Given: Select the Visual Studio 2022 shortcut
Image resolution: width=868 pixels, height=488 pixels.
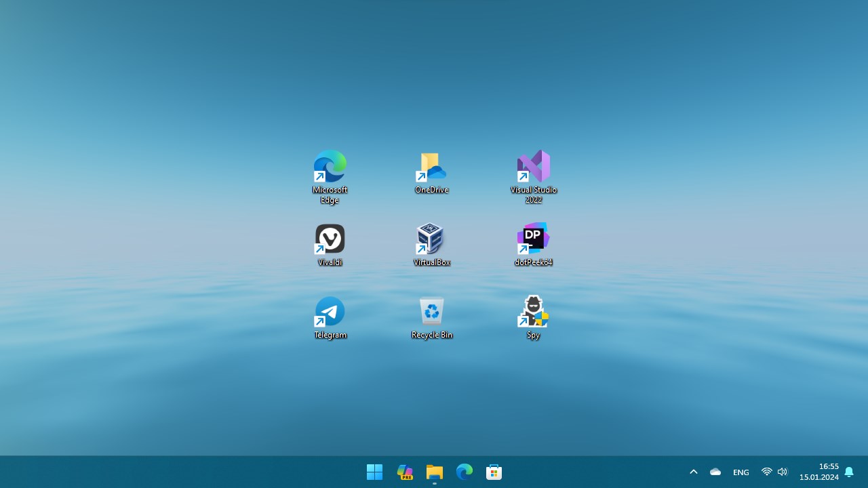Looking at the screenshot, I should (534, 176).
